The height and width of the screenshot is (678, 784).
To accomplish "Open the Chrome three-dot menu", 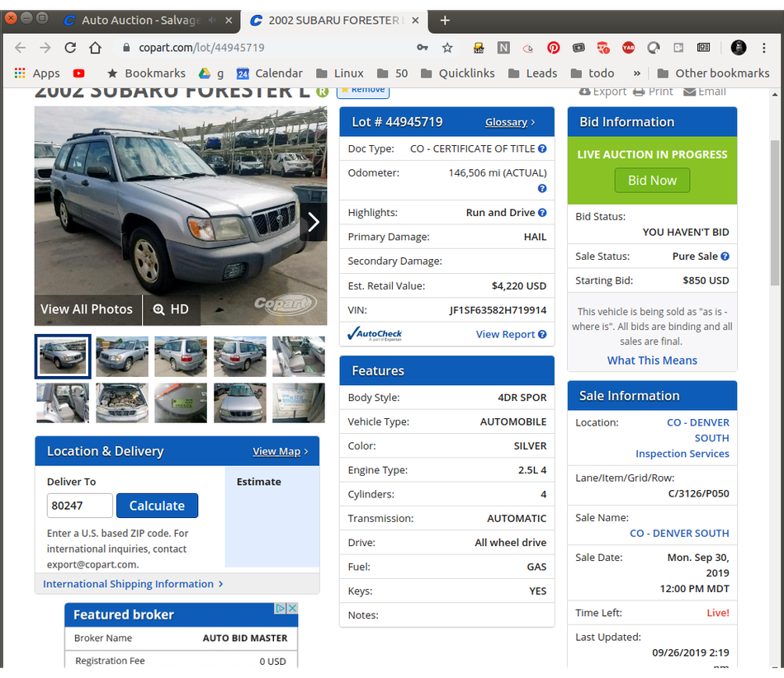I will click(763, 48).
